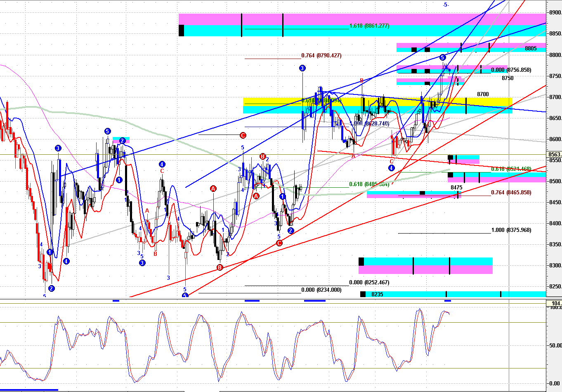Select the 8563 current price axis tag
Screen dimensions: 562x392
click(554, 155)
